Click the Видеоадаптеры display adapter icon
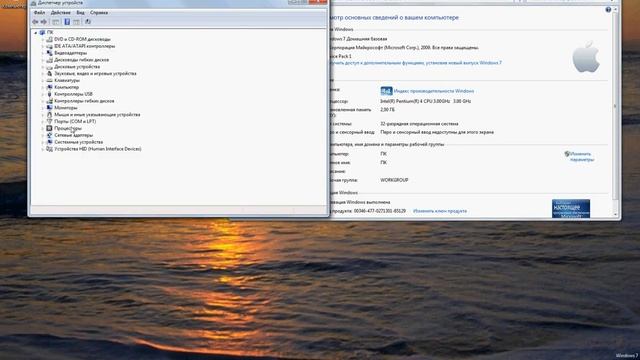Screen dimensions: 640x360 (x=49, y=53)
